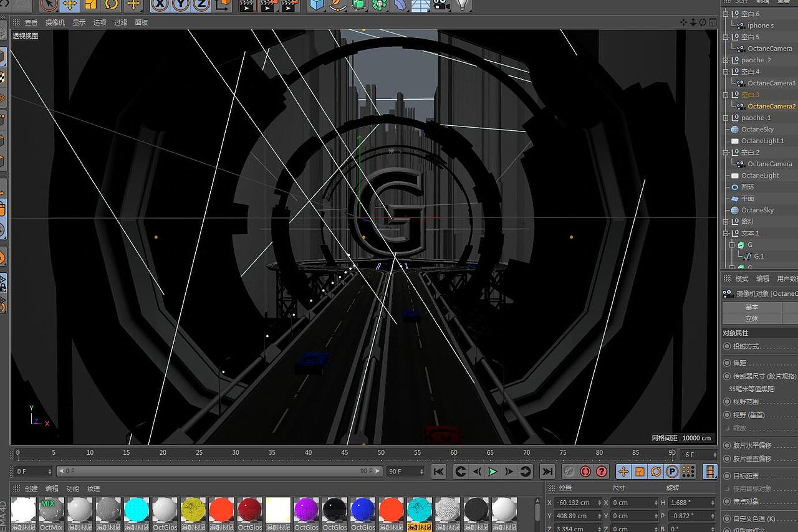Toggle Z axis lock
This screenshot has width=798, height=532.
coord(201,5)
